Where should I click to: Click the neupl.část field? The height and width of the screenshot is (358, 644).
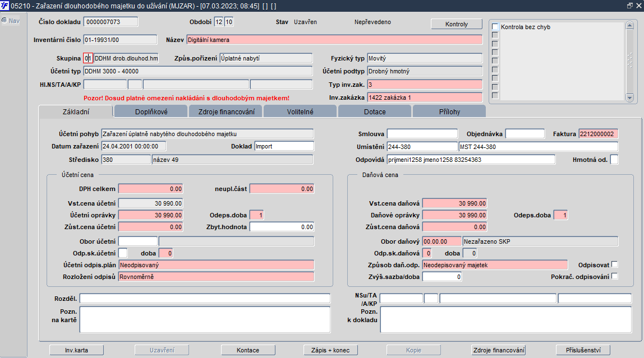click(x=282, y=189)
